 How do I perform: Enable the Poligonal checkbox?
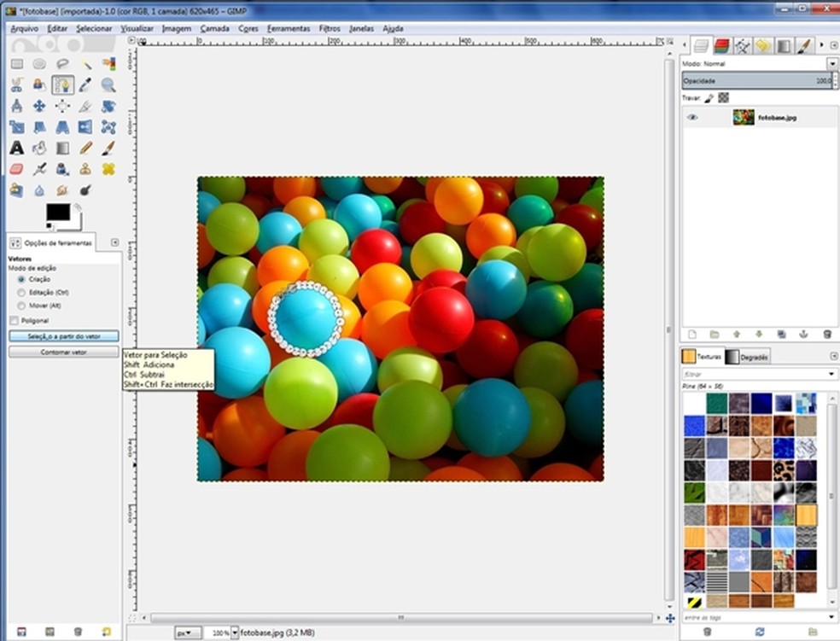click(x=15, y=321)
